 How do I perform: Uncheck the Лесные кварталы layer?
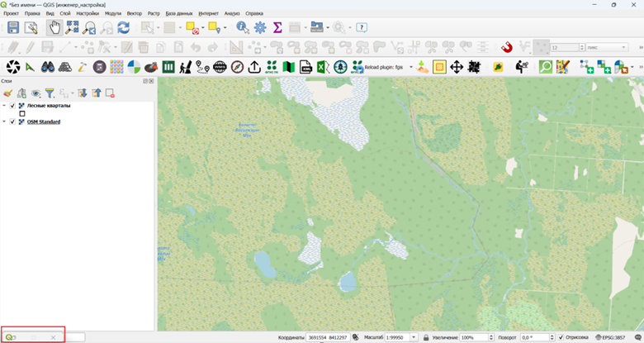pyautogui.click(x=12, y=106)
